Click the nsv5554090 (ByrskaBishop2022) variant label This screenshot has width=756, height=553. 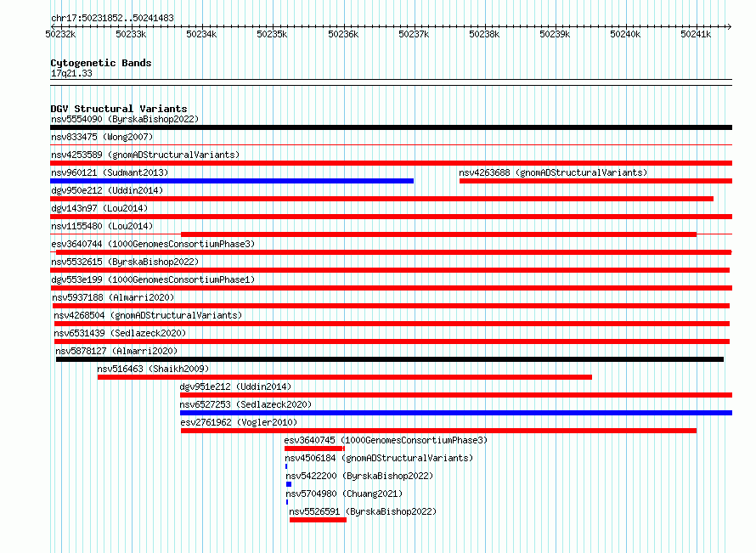125,119
